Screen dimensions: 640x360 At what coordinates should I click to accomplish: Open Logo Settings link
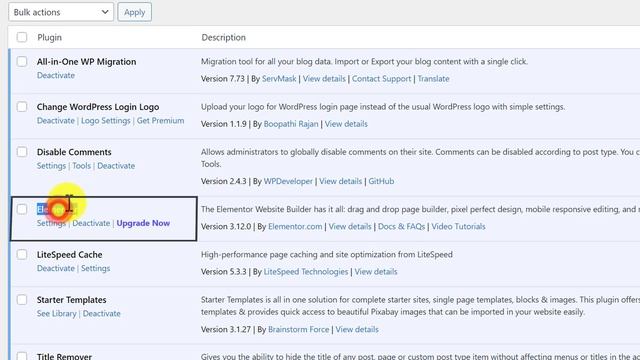(x=106, y=120)
